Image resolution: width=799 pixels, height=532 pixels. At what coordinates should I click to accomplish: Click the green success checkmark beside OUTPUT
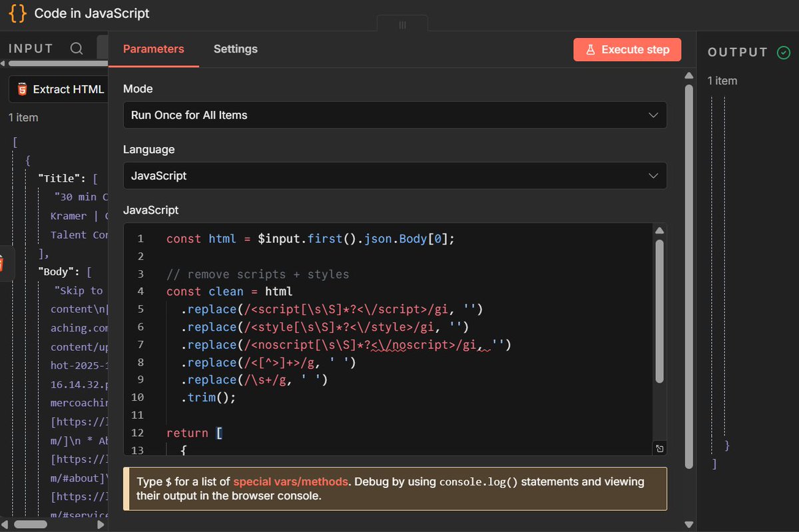point(784,52)
